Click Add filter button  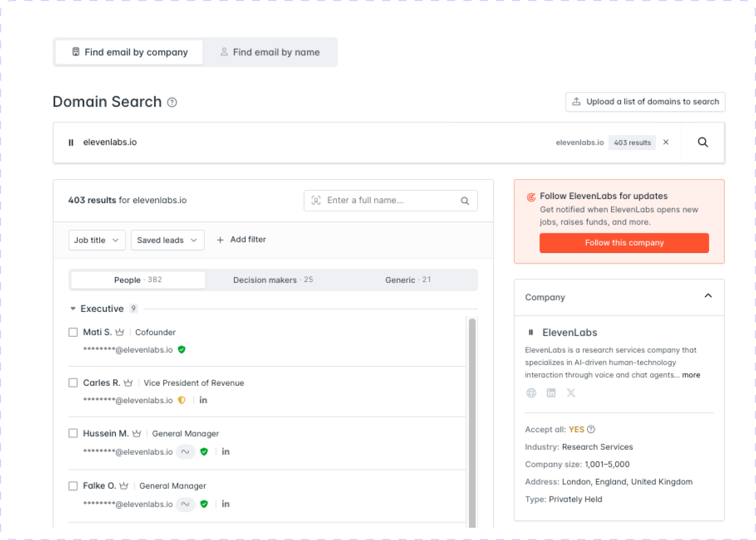pos(241,239)
